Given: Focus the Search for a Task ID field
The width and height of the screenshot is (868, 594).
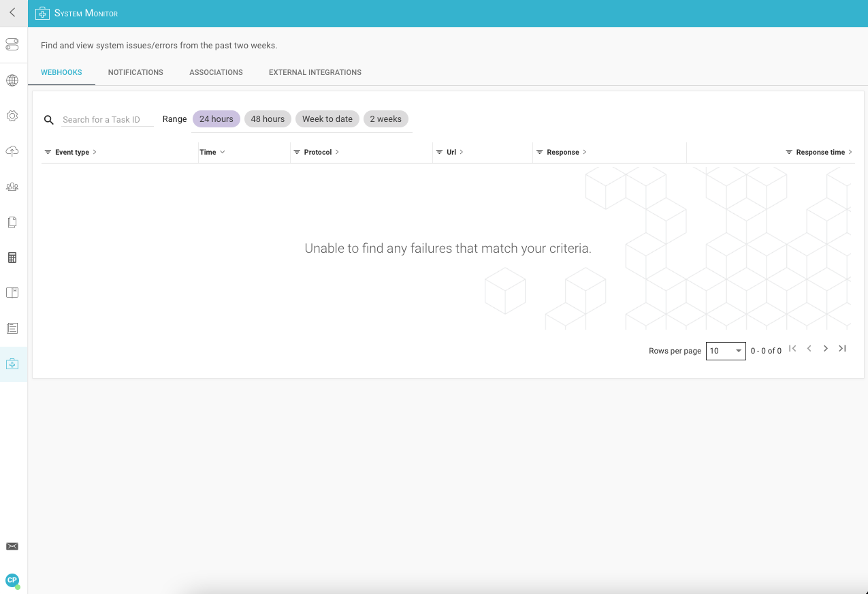Looking at the screenshot, I should tap(108, 120).
